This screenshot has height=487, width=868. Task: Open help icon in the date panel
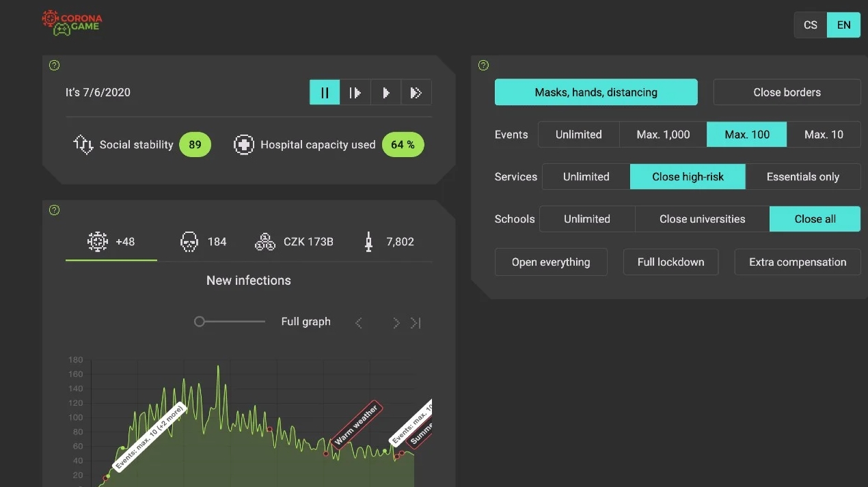point(55,66)
